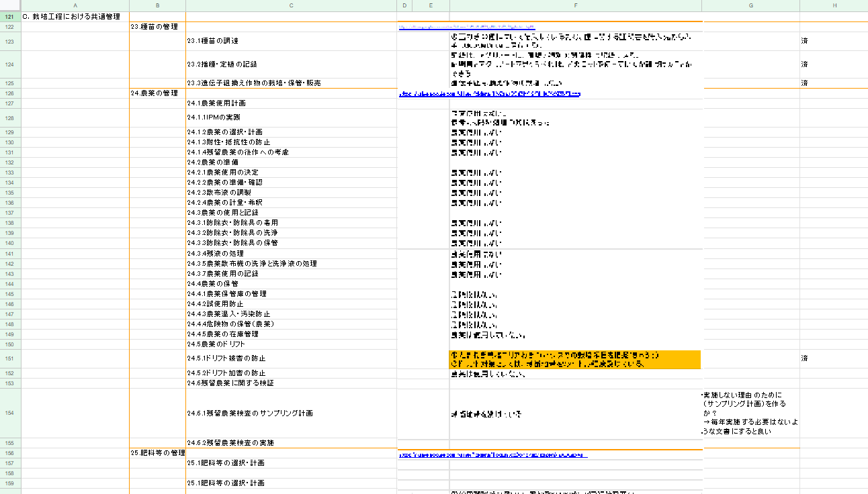Click column F header
Viewport: 868px width, 494px height.
coord(575,5)
